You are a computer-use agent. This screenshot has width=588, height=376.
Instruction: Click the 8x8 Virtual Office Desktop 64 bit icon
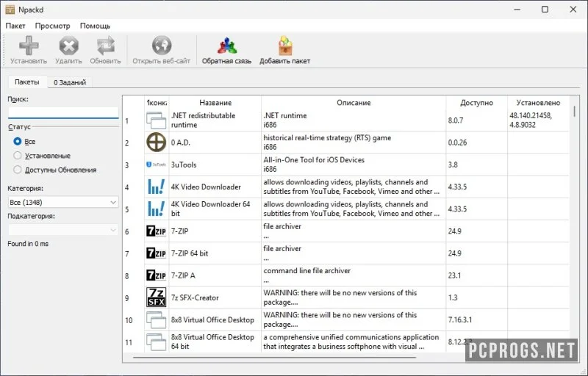coord(156,341)
